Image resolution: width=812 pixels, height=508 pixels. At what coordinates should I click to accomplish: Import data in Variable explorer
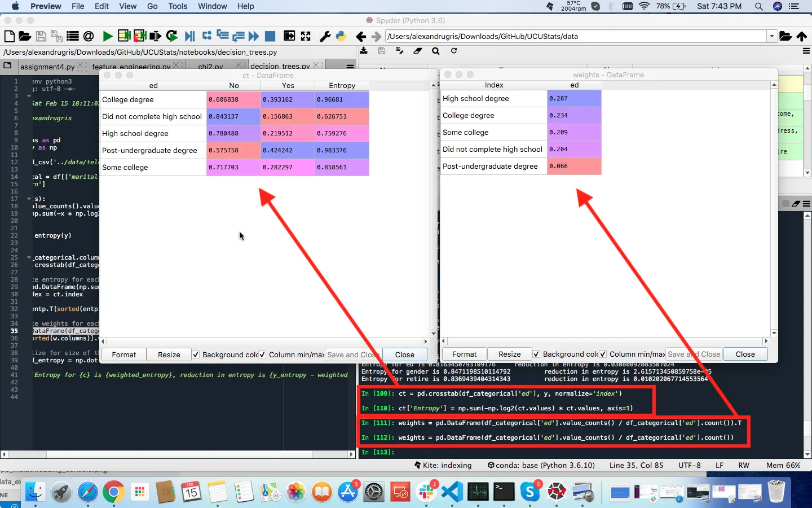pos(364,51)
